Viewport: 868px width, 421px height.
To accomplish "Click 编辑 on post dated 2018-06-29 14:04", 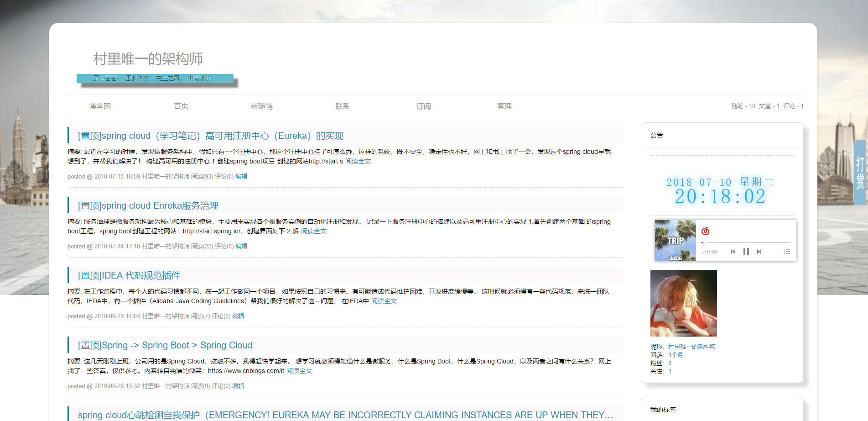I will [238, 316].
